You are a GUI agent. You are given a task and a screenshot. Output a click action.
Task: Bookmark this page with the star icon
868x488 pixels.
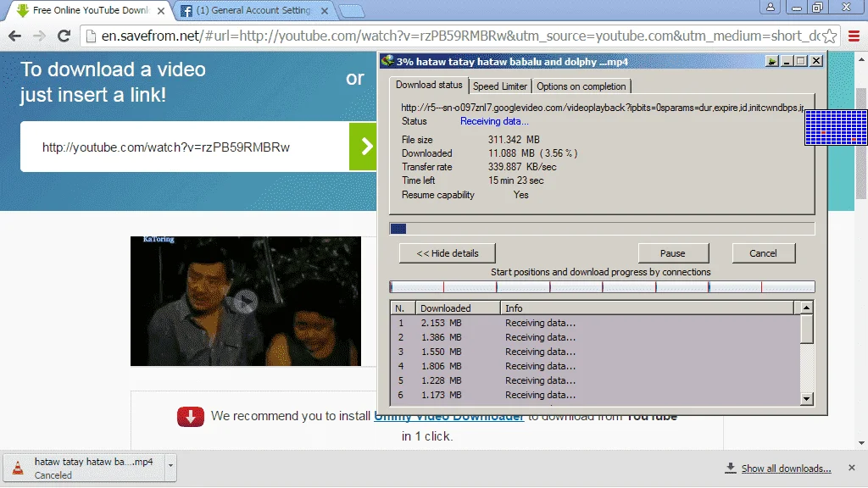coord(829,36)
